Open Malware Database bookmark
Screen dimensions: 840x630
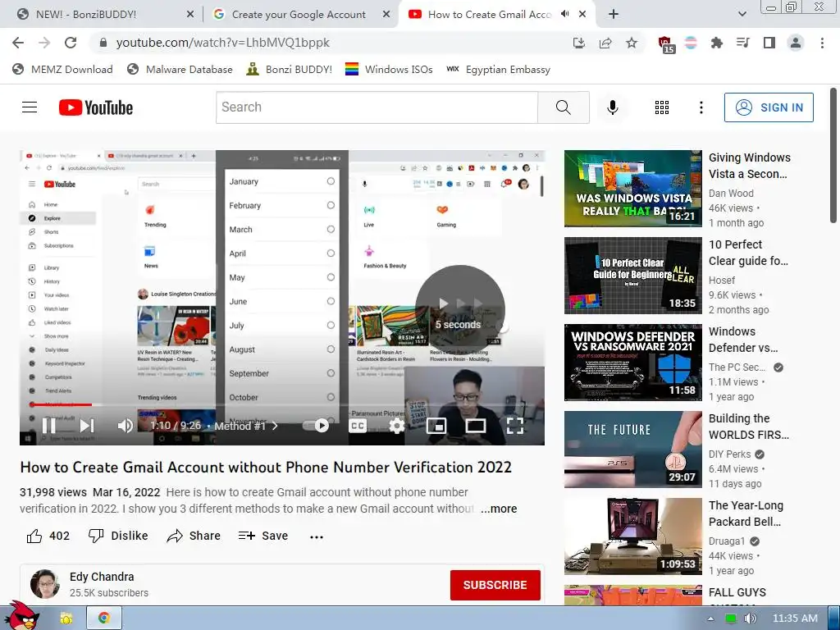coord(180,70)
